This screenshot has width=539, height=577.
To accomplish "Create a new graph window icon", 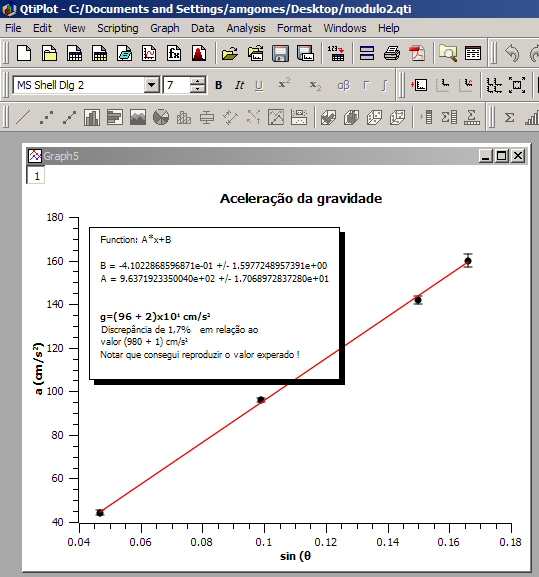I will click(149, 53).
